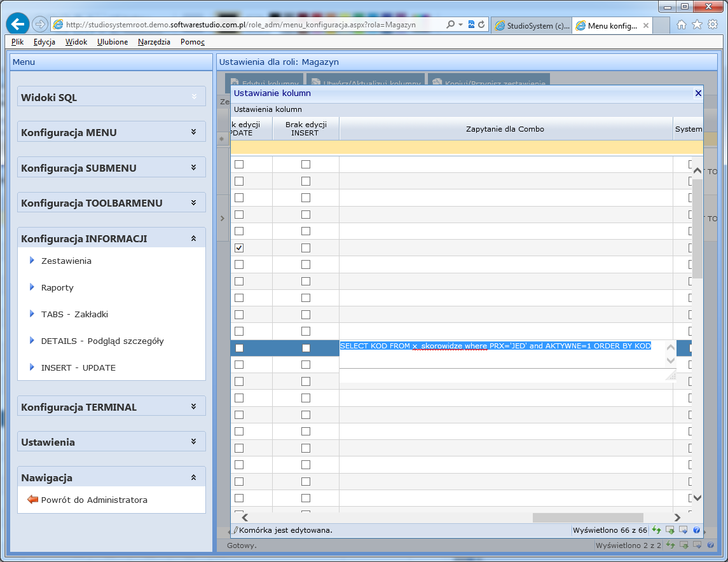Open the Raporty link

pos(57,287)
